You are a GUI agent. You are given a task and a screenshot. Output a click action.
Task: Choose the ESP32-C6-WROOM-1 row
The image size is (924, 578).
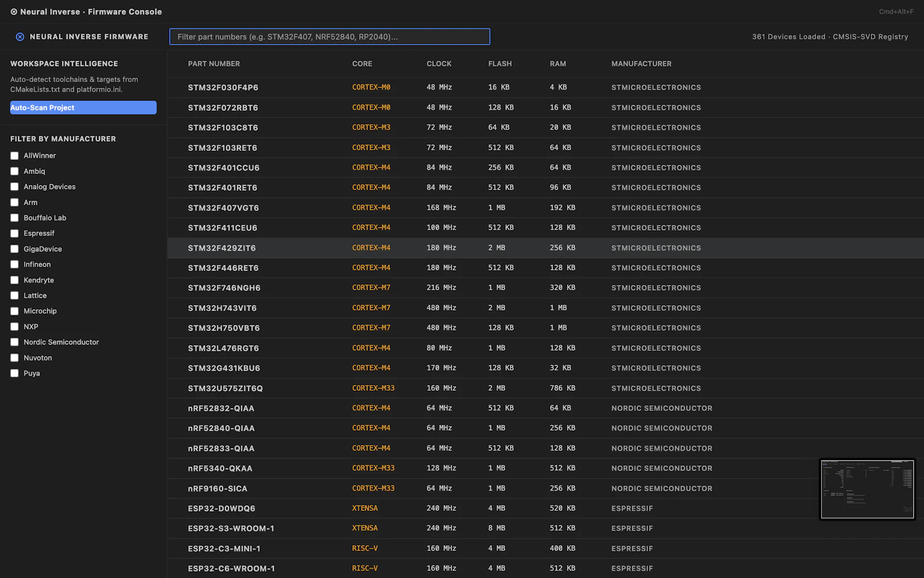point(546,568)
